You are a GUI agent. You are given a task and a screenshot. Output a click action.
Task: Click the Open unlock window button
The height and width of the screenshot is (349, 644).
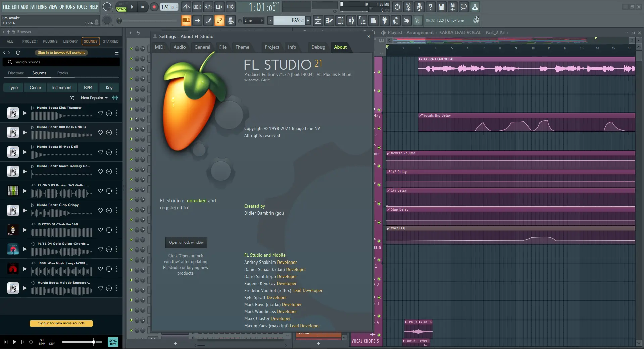pyautogui.click(x=186, y=242)
